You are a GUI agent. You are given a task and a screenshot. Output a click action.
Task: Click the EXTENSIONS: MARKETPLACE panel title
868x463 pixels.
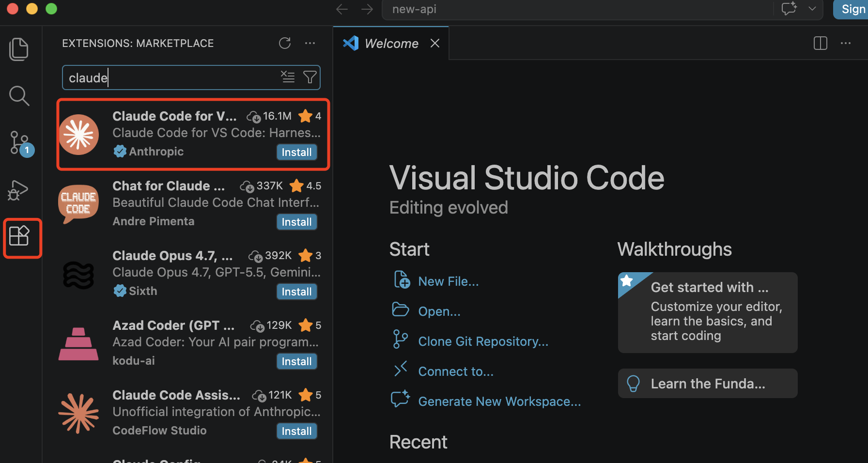click(138, 43)
